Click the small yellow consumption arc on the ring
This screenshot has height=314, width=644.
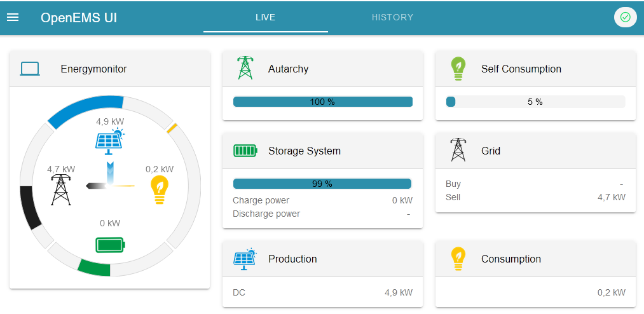pos(172,128)
